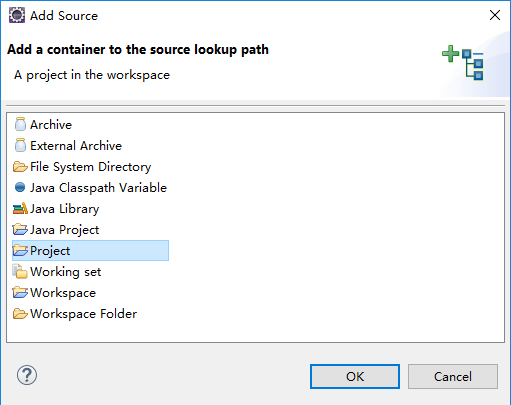Viewport: 511px width, 405px height.
Task: Click the External Archive jar icon
Action: point(20,145)
